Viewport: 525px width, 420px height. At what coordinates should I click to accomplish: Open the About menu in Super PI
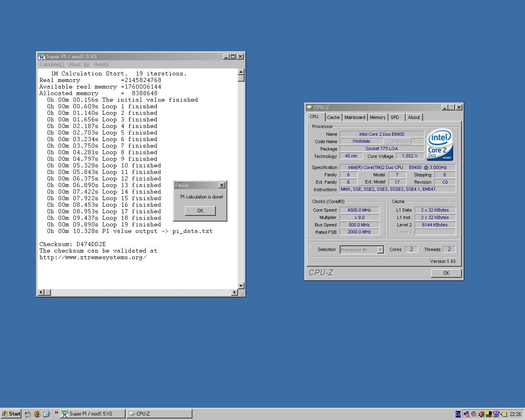tap(78, 64)
